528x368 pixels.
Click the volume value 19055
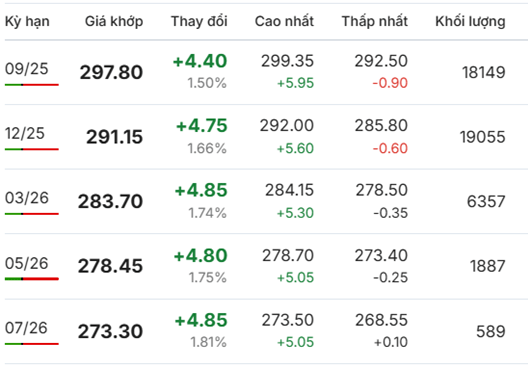(483, 137)
